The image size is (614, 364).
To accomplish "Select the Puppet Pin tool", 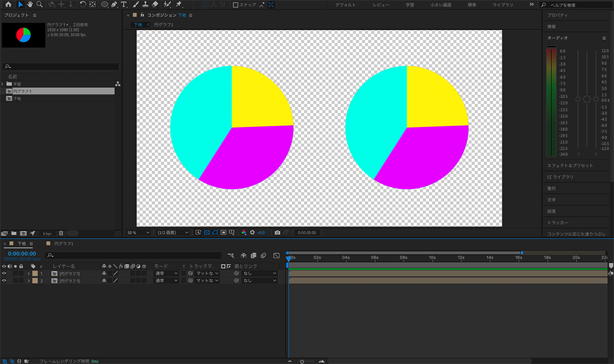I will pyautogui.click(x=179, y=4).
